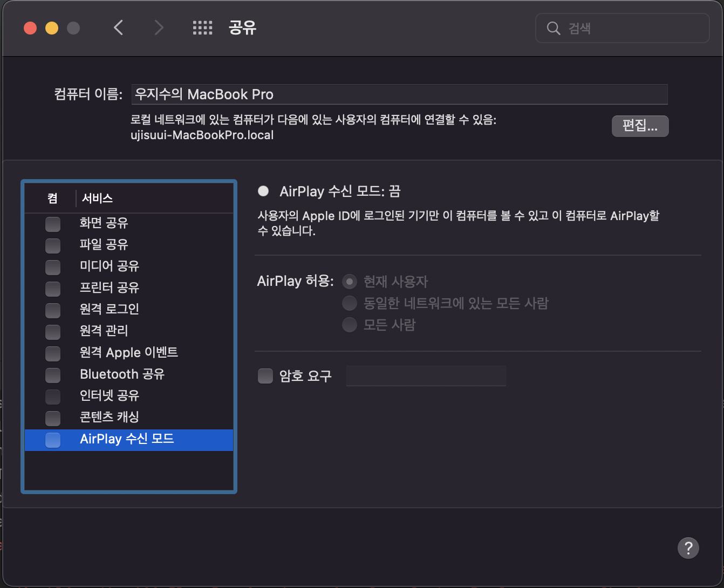Click the password field beside 암호 요구

coord(426,375)
